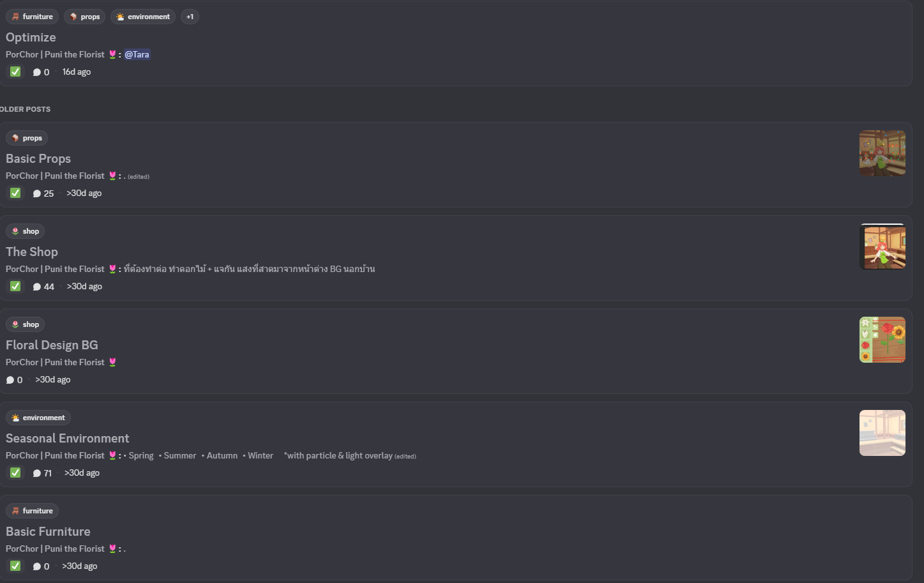Image resolution: width=924 pixels, height=583 pixels.
Task: Open the Floral Design BG thumbnail
Action: tap(882, 340)
